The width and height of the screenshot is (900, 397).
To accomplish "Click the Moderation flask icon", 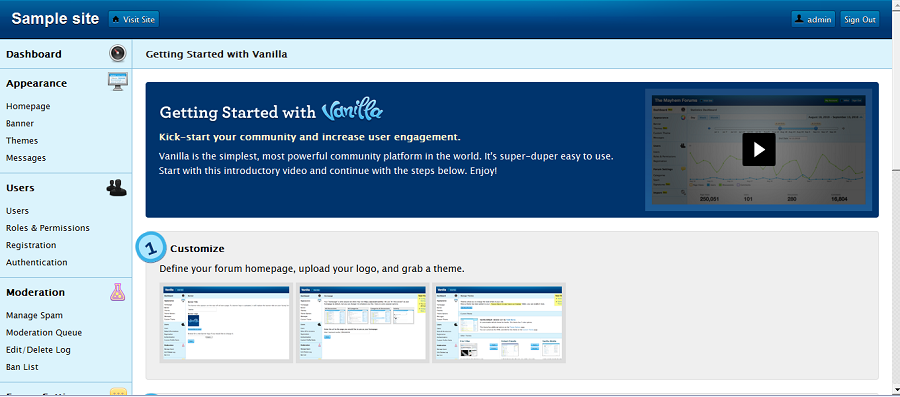I will coord(118,292).
